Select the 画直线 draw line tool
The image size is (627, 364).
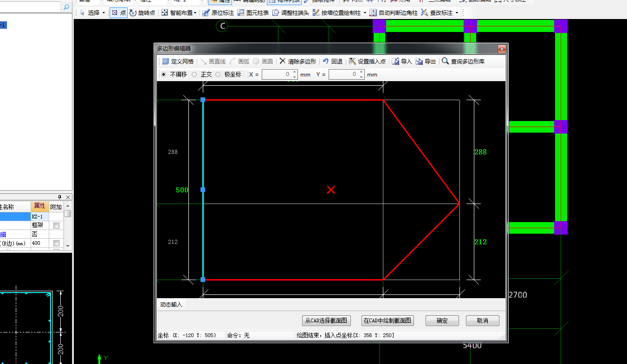point(213,61)
